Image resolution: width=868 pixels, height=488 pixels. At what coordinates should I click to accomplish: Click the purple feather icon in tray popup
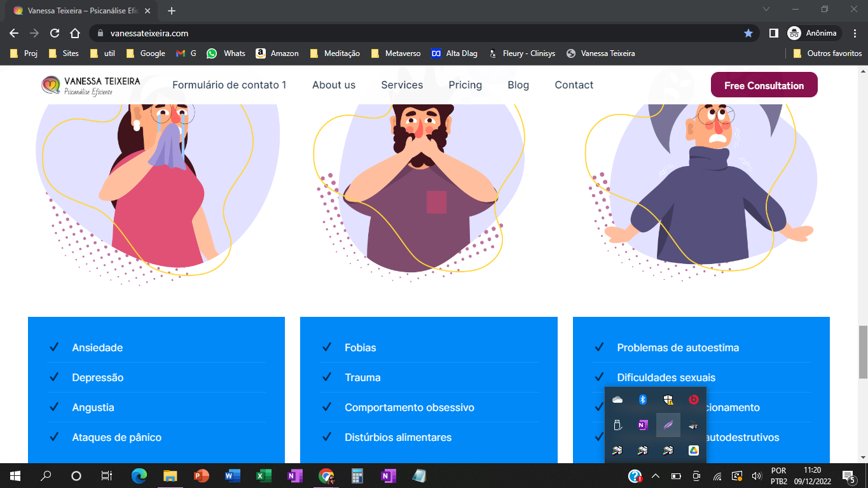coord(668,425)
